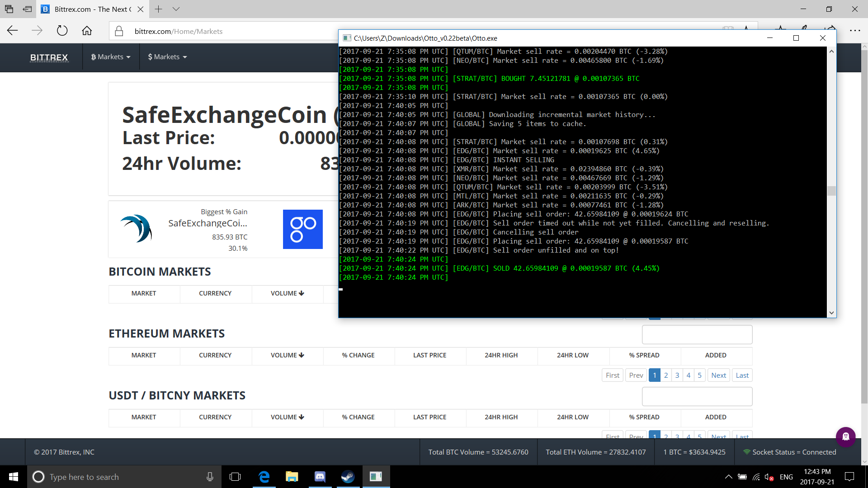
Task: Sort Ethereum markets by VOLUME column
Action: (288, 355)
